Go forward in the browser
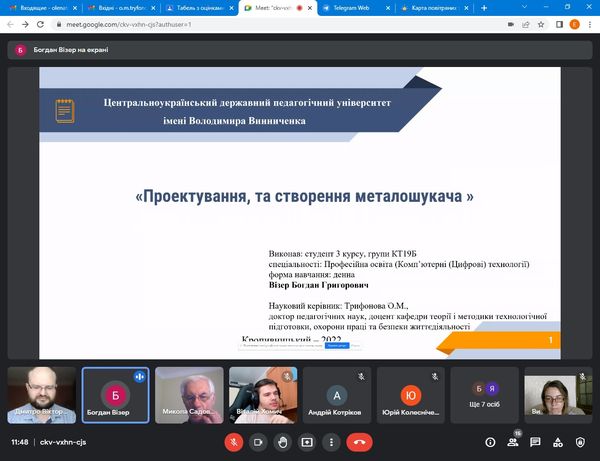600x461 pixels. [25, 24]
